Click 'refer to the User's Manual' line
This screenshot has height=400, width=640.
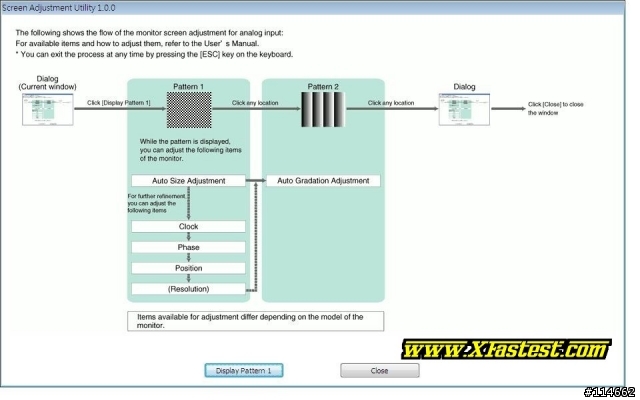137,43
